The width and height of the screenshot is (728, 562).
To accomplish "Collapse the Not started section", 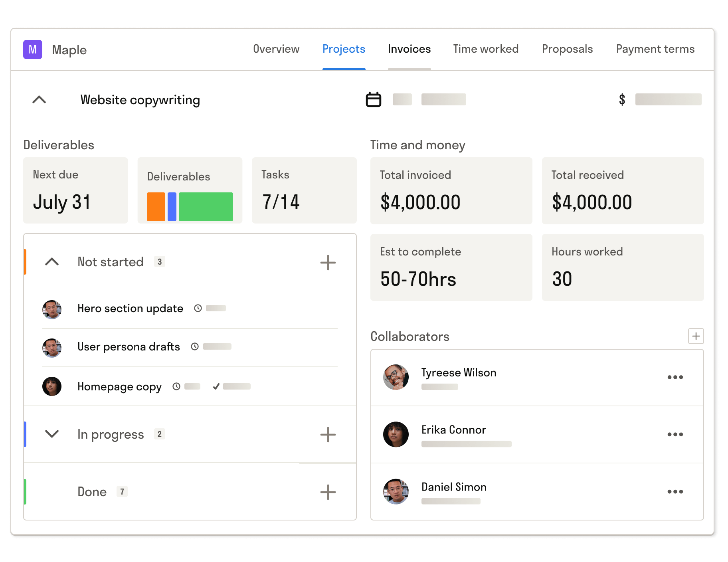I will [52, 262].
